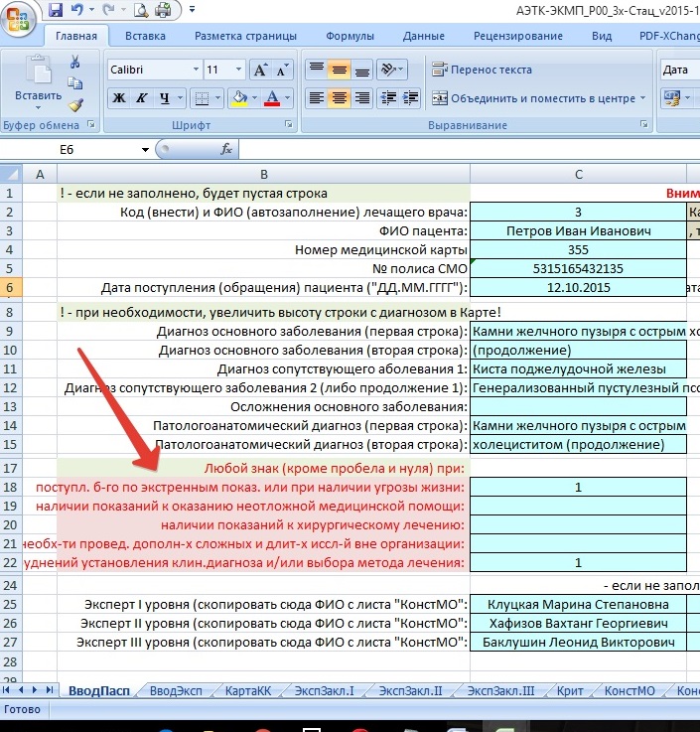Expand the merge and center dropdown arrow
Viewport: 700px width, 732px height.
pos(642,98)
